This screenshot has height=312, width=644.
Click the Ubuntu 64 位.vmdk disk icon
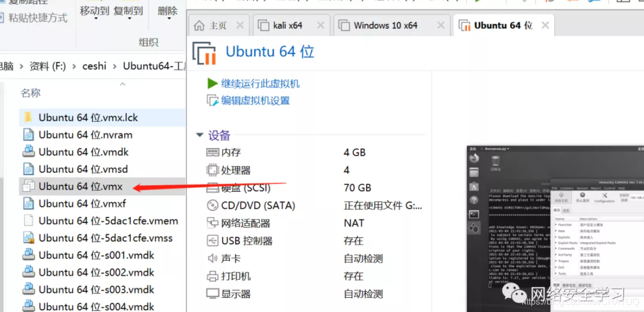click(x=28, y=152)
